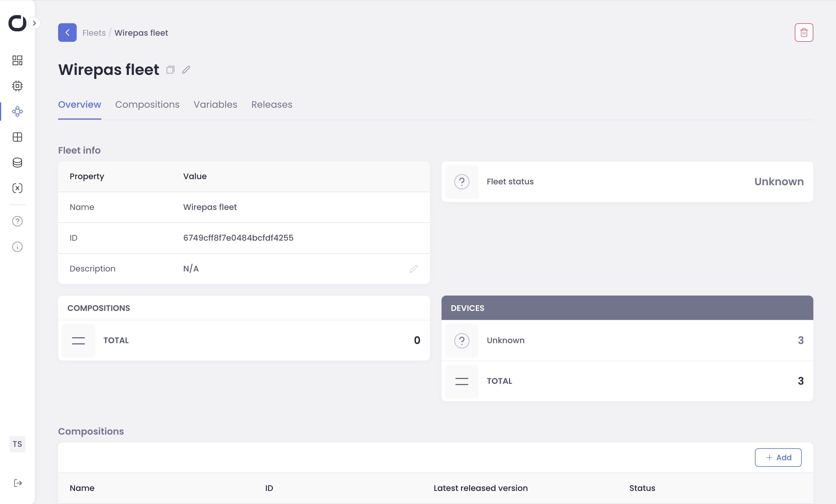Open the Variables tab
Viewport: 836px width, 504px height.
215,105
